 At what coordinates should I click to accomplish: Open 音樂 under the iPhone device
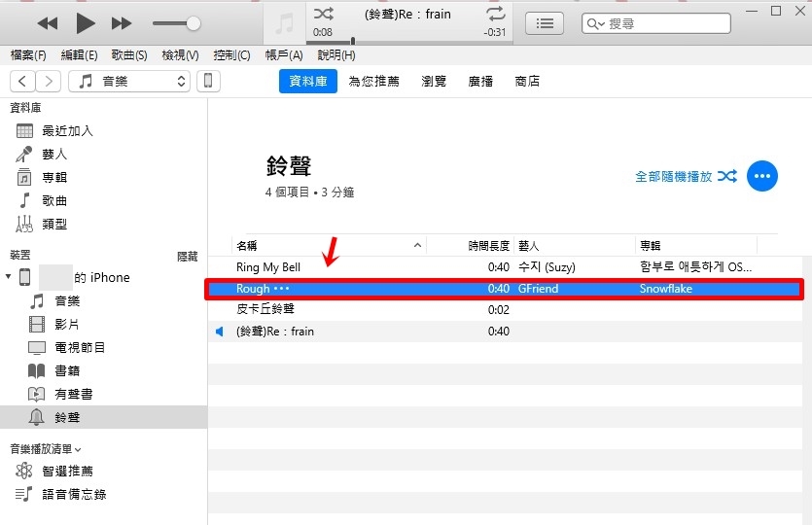[67, 300]
